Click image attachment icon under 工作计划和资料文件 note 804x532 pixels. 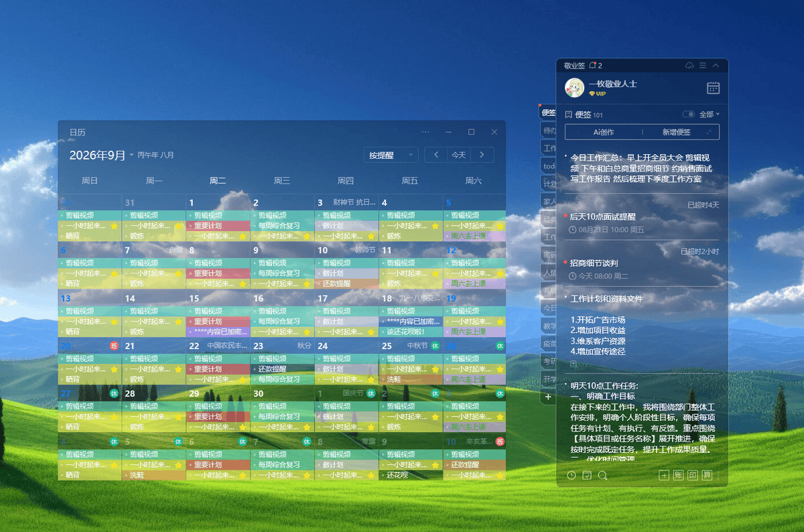click(574, 364)
